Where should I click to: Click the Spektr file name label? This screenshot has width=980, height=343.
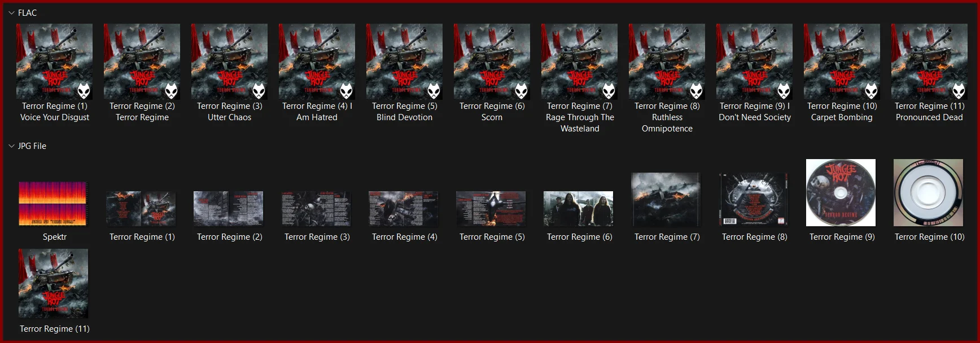pos(55,237)
